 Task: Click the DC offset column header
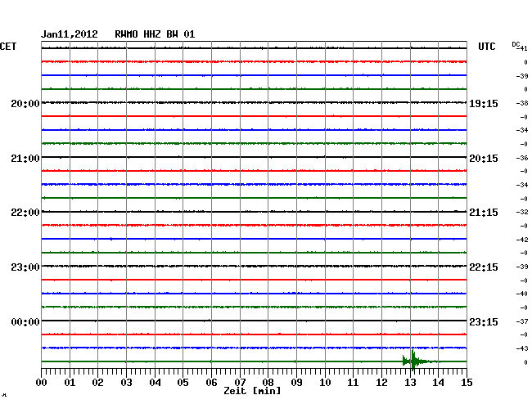coord(516,44)
